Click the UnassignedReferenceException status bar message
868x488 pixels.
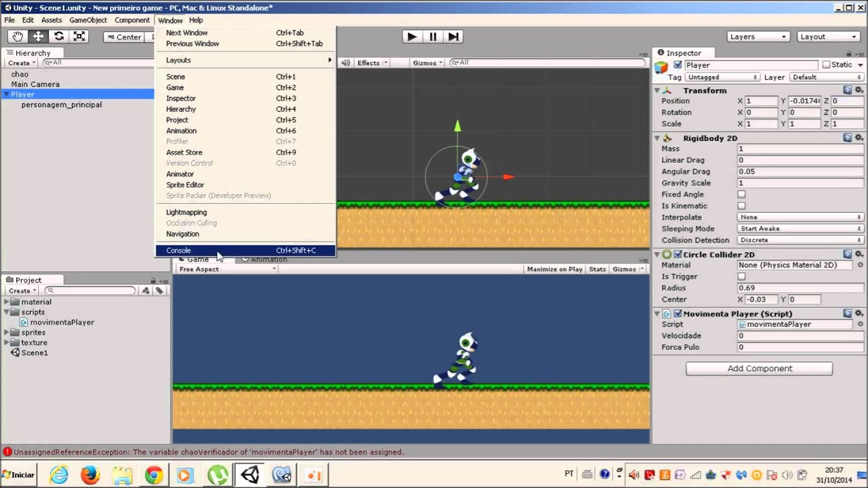point(208,452)
